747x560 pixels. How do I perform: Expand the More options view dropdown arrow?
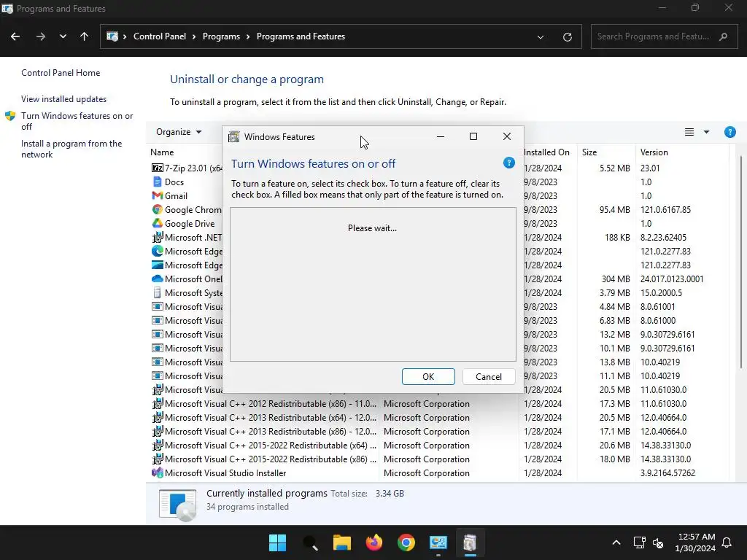click(706, 132)
